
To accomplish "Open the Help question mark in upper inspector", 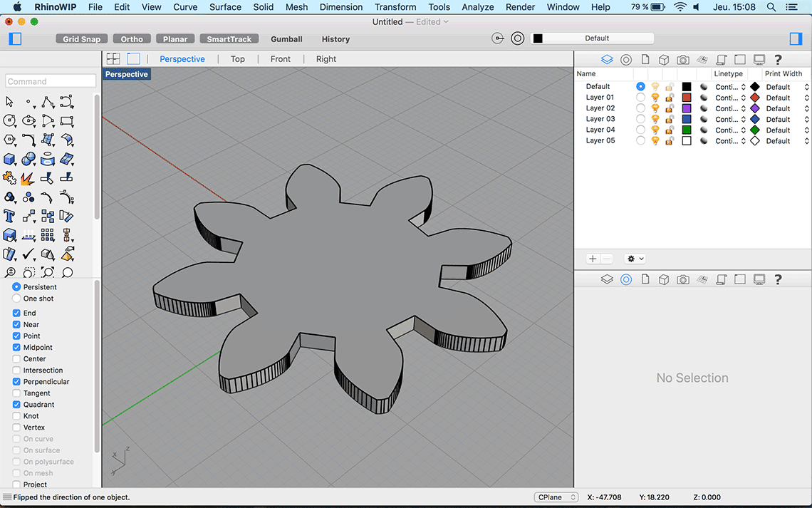I will [778, 60].
